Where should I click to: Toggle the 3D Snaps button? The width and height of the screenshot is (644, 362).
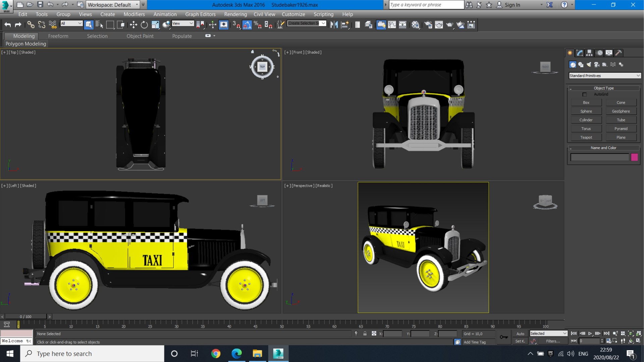pos(236,24)
